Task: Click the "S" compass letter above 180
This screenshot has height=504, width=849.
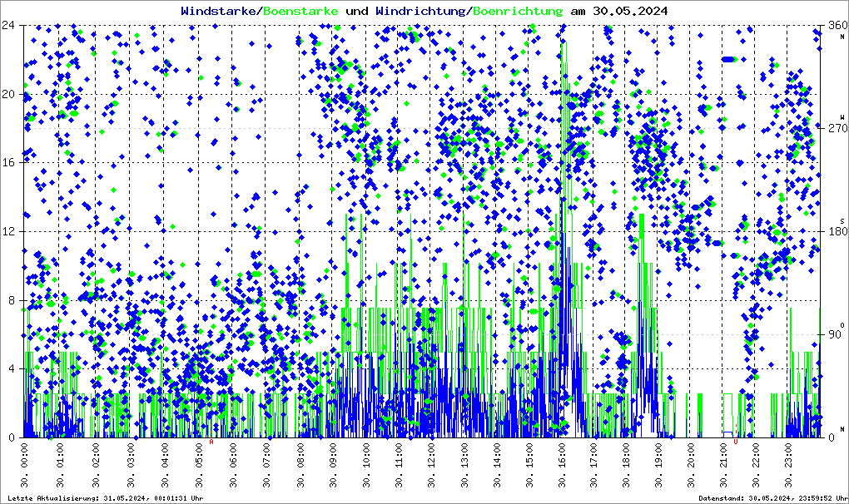Action: [842, 221]
